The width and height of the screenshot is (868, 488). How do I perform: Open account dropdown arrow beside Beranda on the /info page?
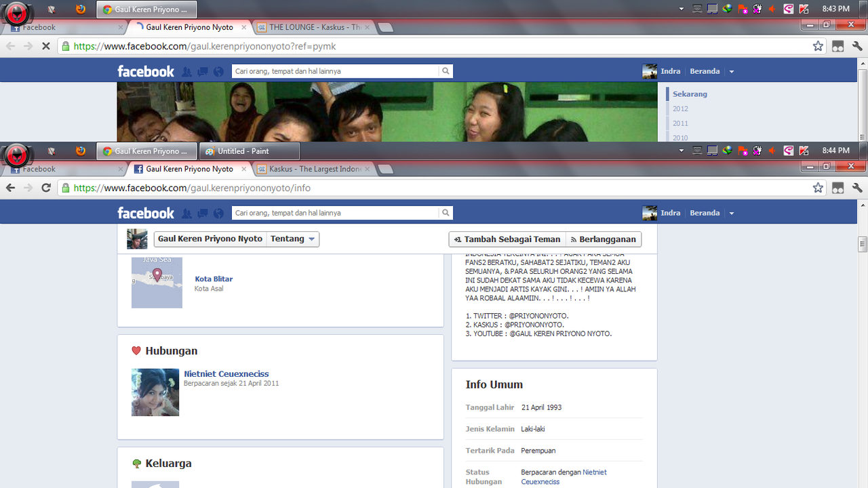coord(731,213)
